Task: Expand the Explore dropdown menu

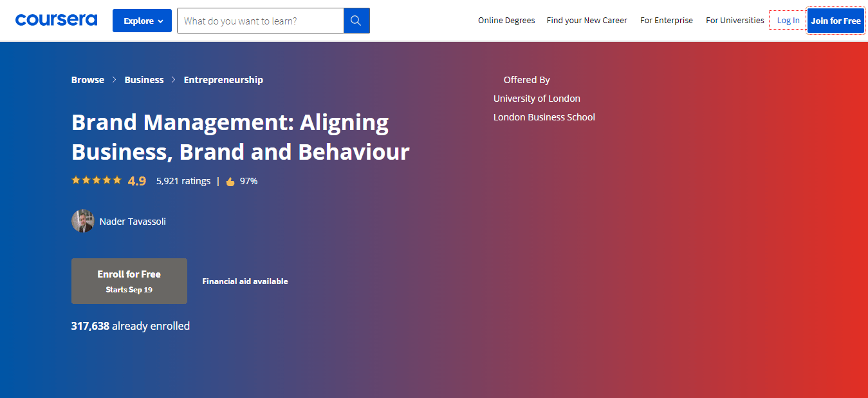Action: click(142, 21)
